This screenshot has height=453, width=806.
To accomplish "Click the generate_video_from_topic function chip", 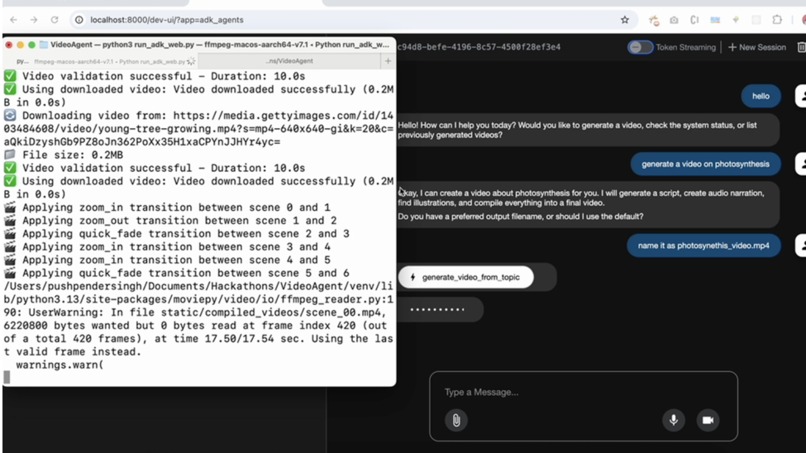I will pyautogui.click(x=466, y=277).
